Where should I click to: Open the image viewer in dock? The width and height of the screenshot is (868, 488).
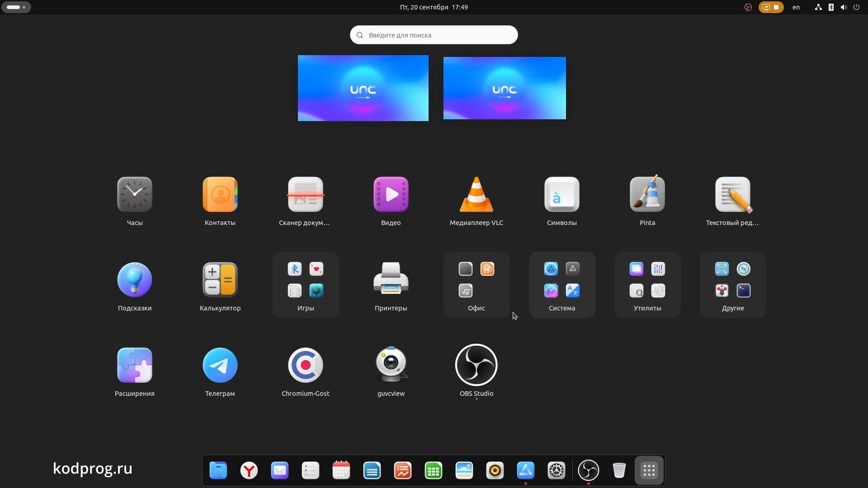pos(464,470)
